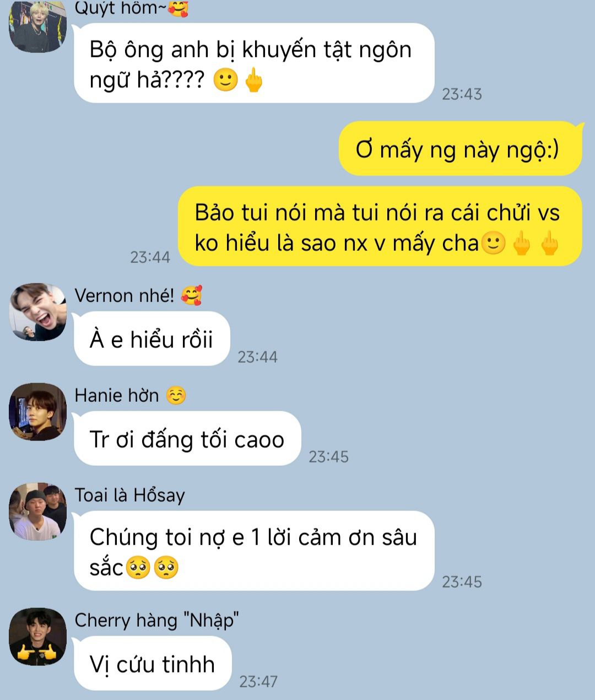
Task: Select the "Bộ ông anh bị khuyến tật" message
Action: click(254, 63)
